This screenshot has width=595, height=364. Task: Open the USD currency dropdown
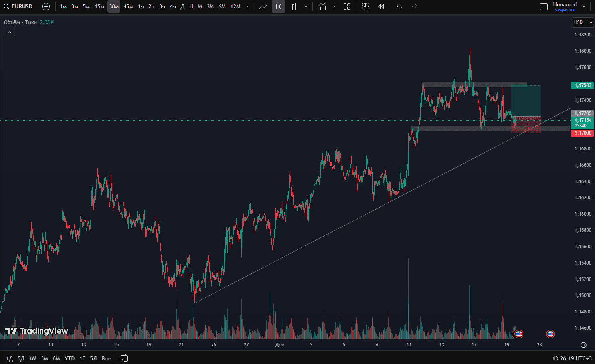583,22
